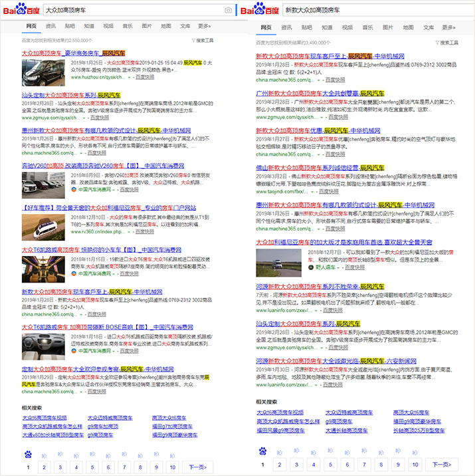
Task: Click related search 福田风景g9高顶房车
Action: click(x=281, y=431)
